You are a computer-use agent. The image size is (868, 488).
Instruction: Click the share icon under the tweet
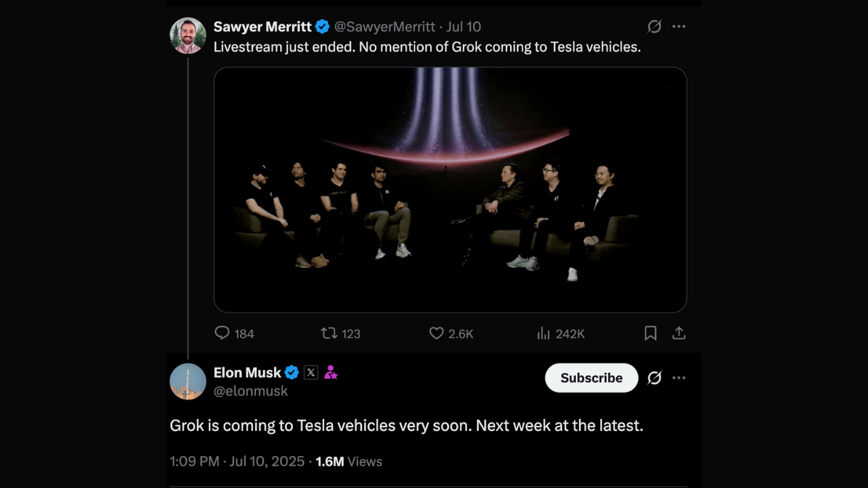[679, 333]
